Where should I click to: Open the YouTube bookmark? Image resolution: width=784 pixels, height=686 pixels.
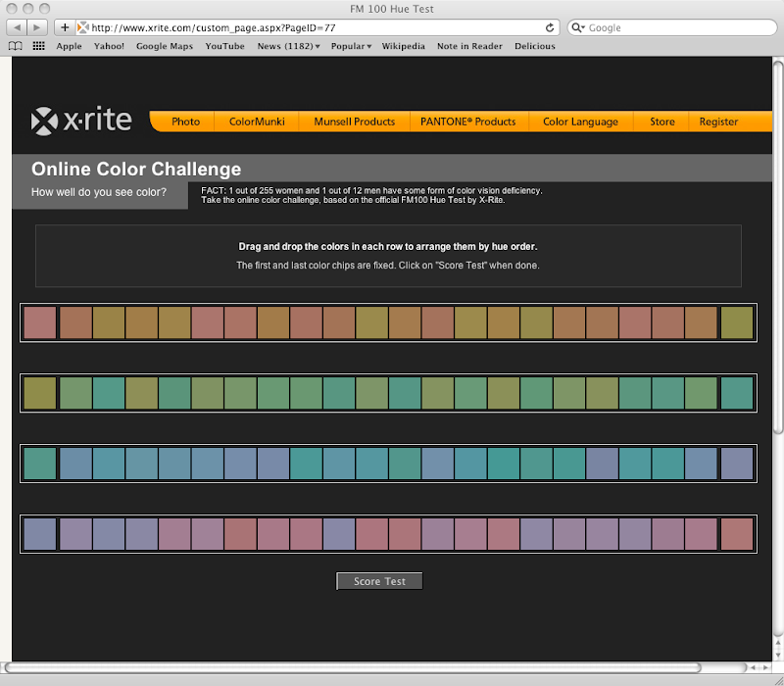coord(225,46)
